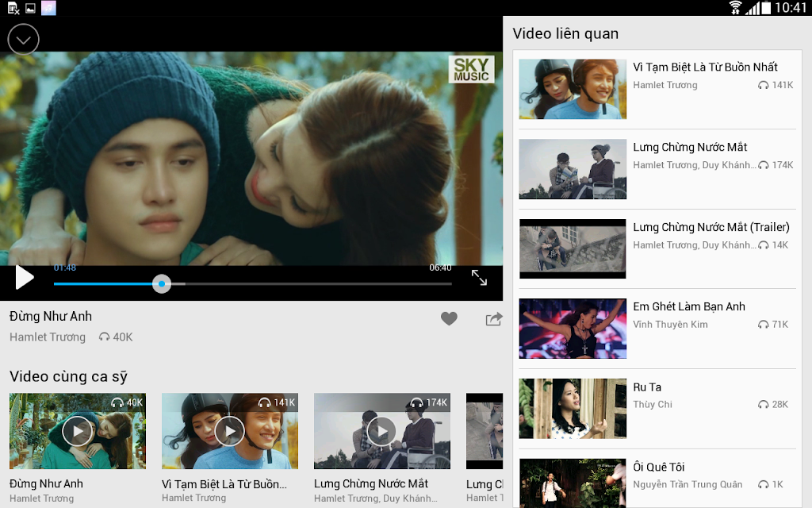Open Vì Tạm Biệt Là Từ Buồn Nhất related video

pyautogui.click(x=657, y=89)
